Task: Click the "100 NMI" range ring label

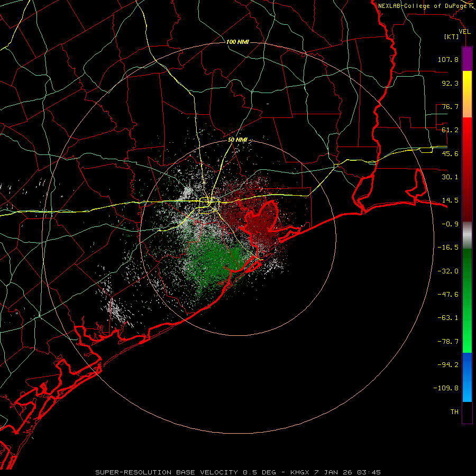Action: coord(237,42)
